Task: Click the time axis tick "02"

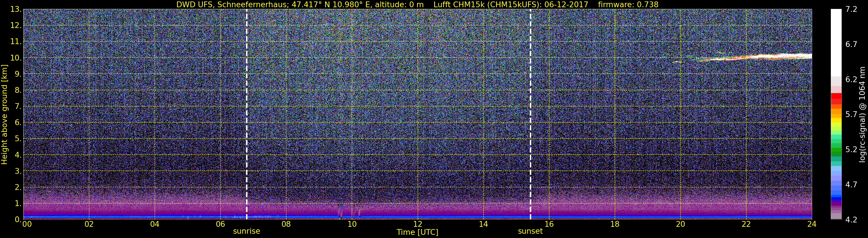Action: point(89,224)
